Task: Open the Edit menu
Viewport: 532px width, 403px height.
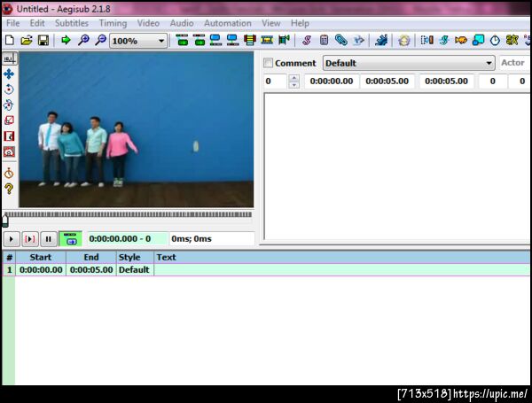Action: 37,23
